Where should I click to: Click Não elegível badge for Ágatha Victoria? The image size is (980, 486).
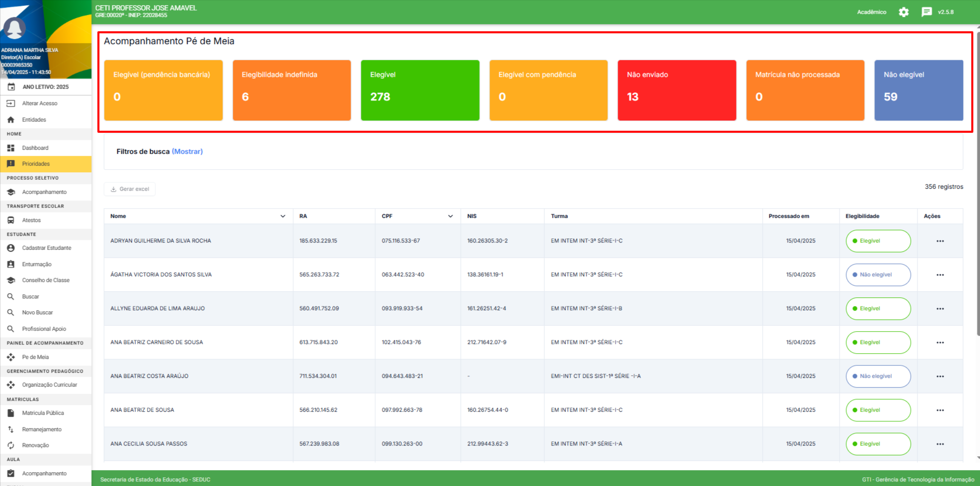click(x=878, y=275)
